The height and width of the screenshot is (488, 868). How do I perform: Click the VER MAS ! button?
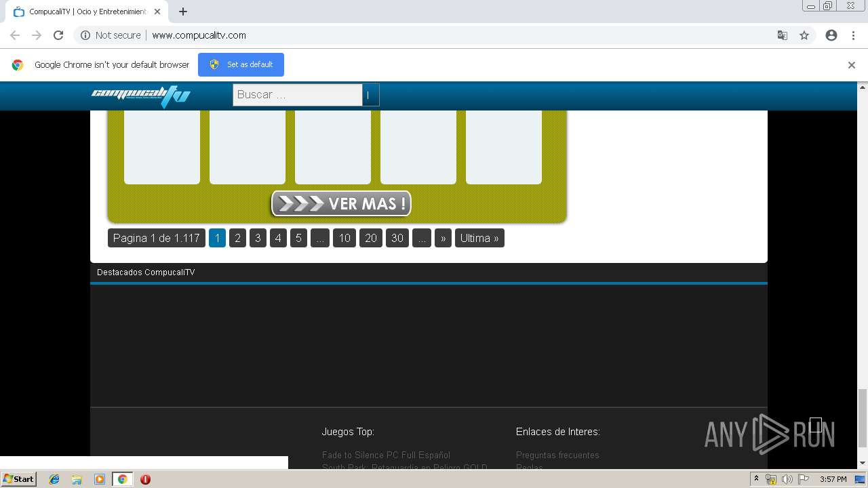tap(341, 203)
